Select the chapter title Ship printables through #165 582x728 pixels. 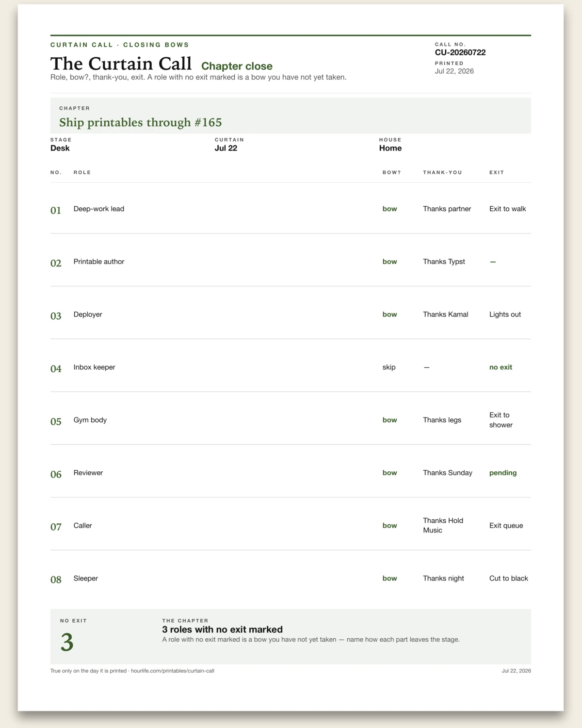pyautogui.click(x=141, y=122)
